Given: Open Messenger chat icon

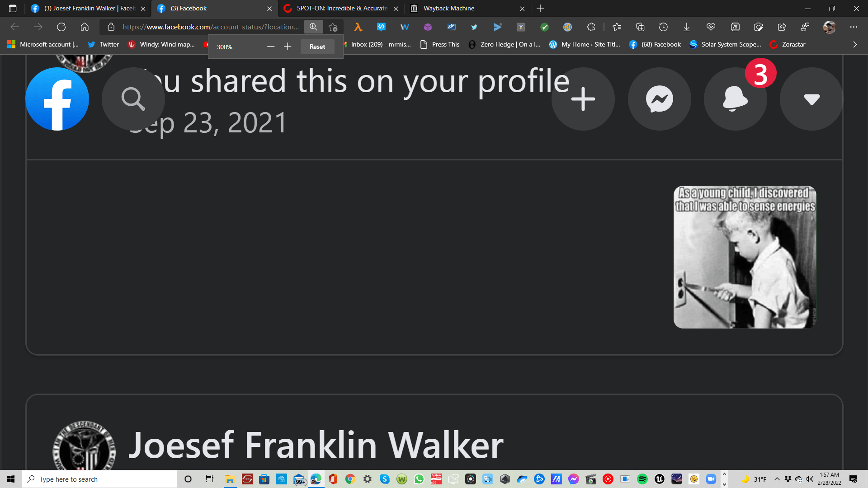Looking at the screenshot, I should point(659,99).
